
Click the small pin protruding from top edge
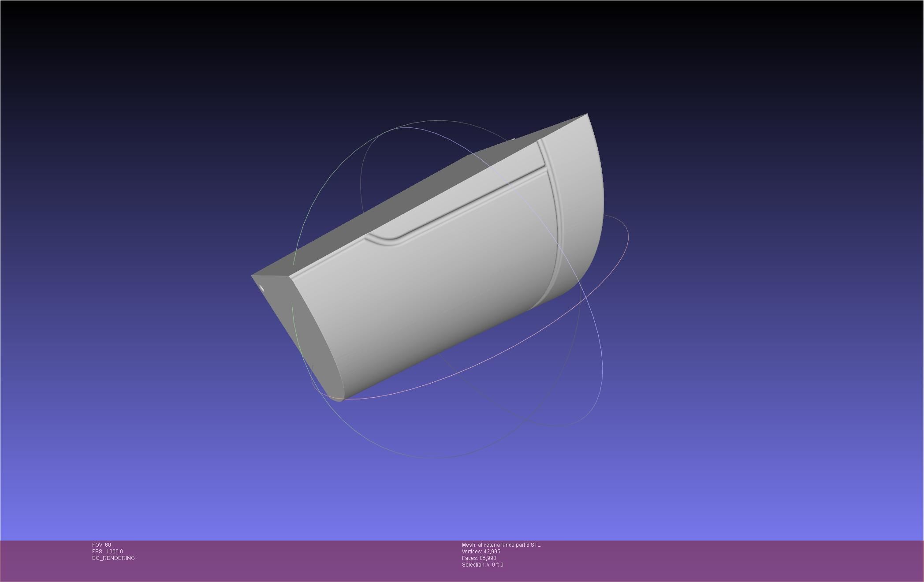pos(514,140)
